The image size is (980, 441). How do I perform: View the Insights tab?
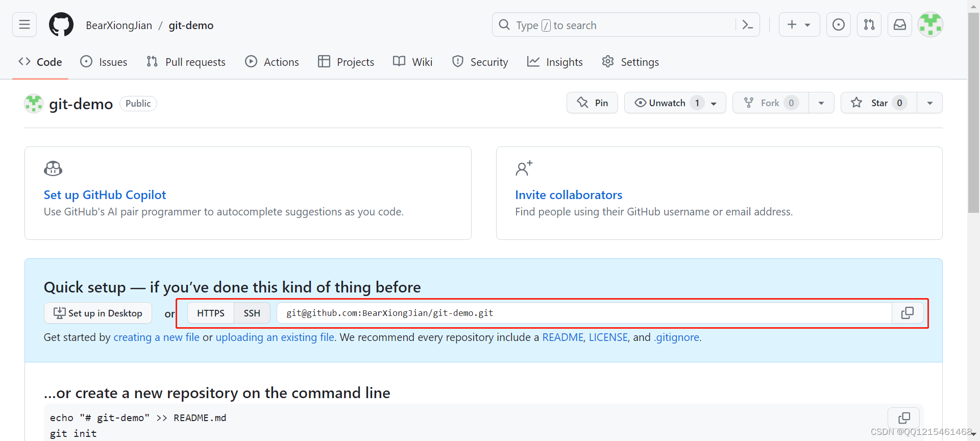tap(555, 62)
